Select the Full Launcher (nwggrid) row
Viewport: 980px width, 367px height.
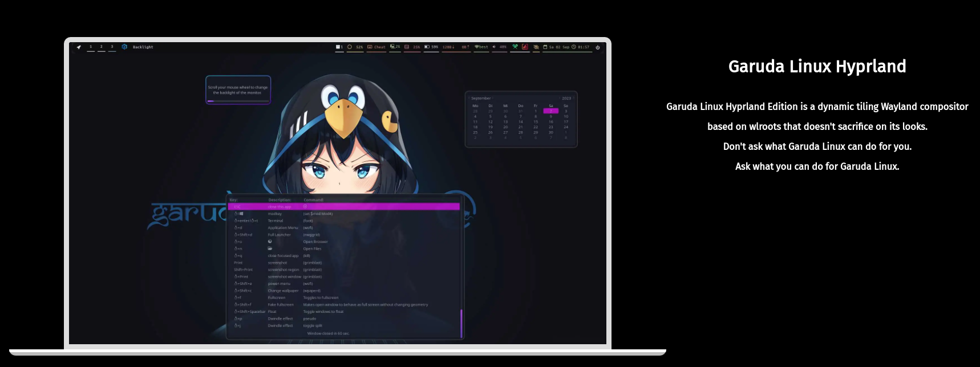point(344,235)
